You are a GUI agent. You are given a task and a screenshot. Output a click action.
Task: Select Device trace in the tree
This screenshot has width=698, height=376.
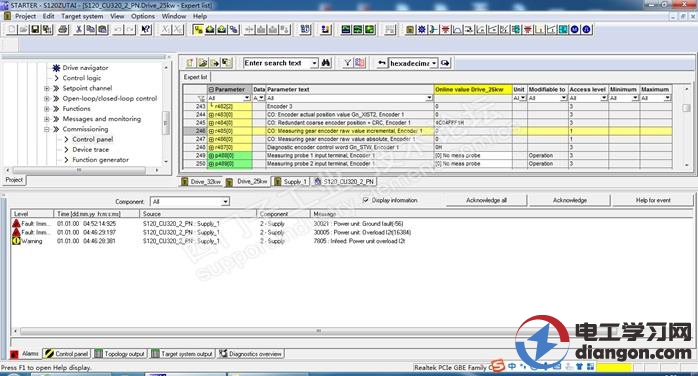pos(90,150)
